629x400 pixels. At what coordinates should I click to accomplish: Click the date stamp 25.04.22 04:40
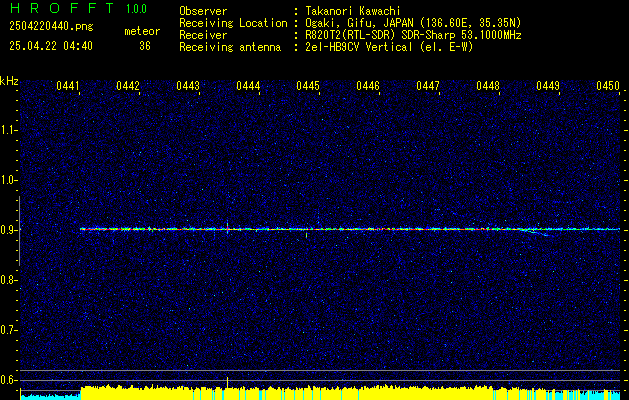51,46
